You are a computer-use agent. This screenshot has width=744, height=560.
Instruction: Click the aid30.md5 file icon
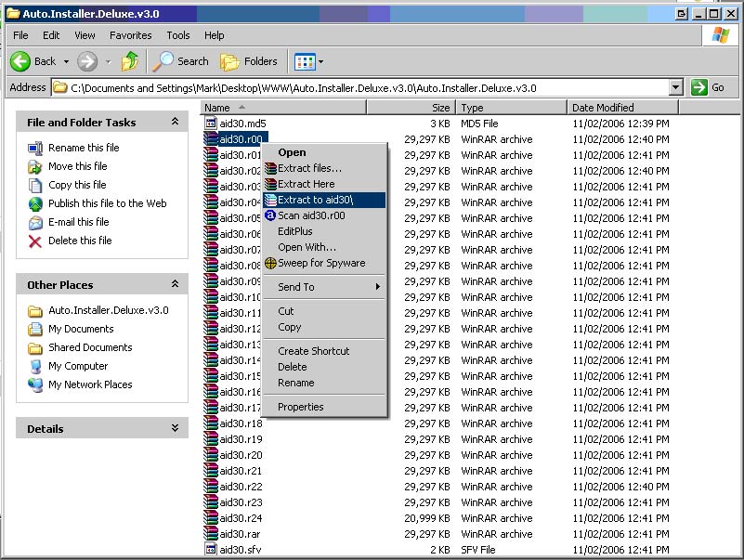[211, 124]
